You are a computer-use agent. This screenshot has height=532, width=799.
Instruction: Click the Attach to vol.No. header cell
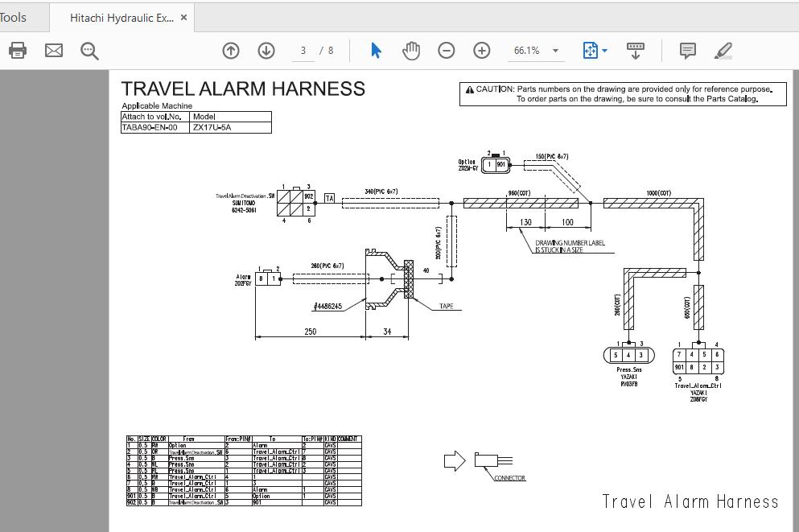(155, 117)
